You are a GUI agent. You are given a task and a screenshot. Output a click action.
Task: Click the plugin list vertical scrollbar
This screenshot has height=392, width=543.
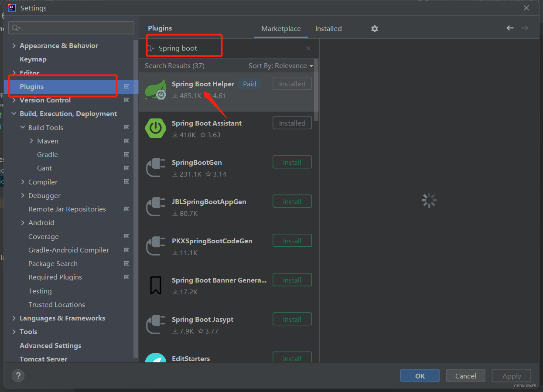pyautogui.click(x=317, y=89)
